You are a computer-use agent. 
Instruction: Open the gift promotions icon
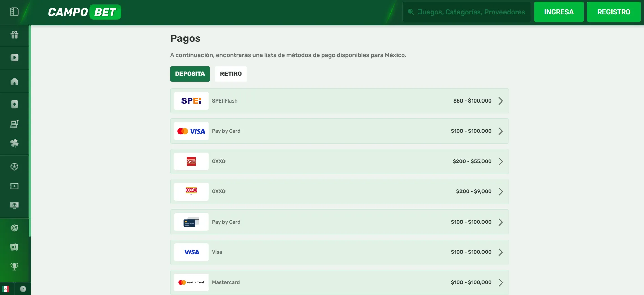coord(14,35)
